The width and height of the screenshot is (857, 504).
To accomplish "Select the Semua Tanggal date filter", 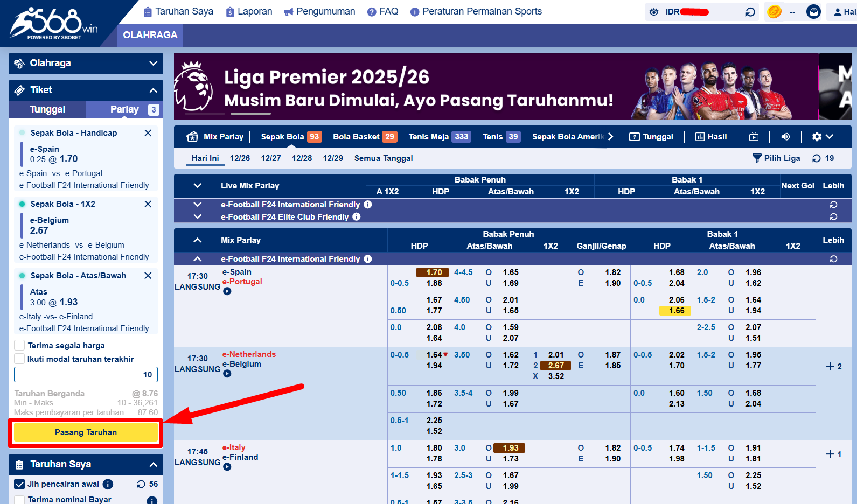I will (x=384, y=158).
